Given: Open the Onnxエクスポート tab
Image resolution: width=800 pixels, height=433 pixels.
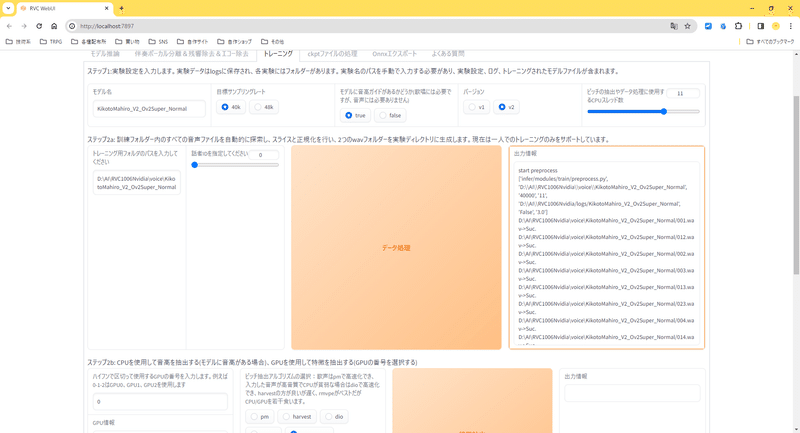Looking at the screenshot, I should tap(394, 54).
